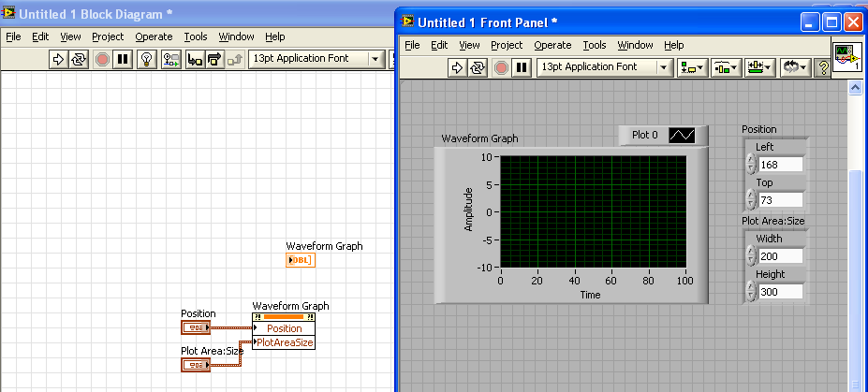The image size is (868, 392).
Task: Open View menu in Block Diagram
Action: point(71,36)
